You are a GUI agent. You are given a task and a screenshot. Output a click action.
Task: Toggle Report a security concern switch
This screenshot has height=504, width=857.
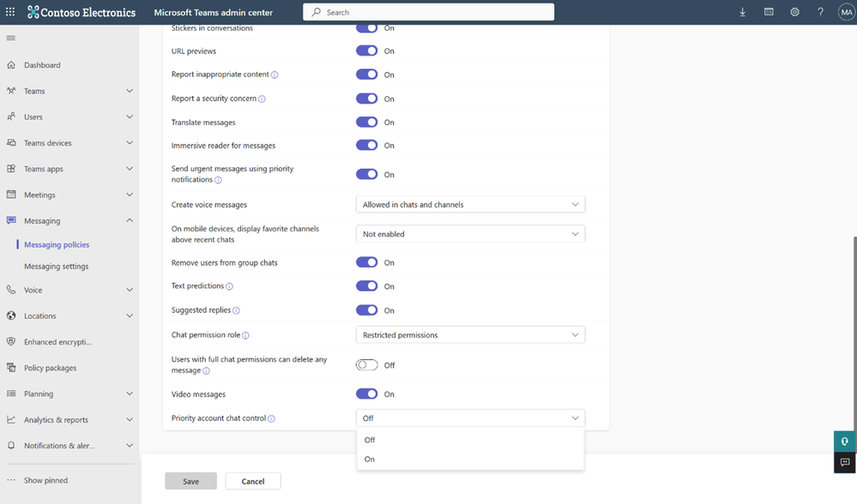[367, 99]
